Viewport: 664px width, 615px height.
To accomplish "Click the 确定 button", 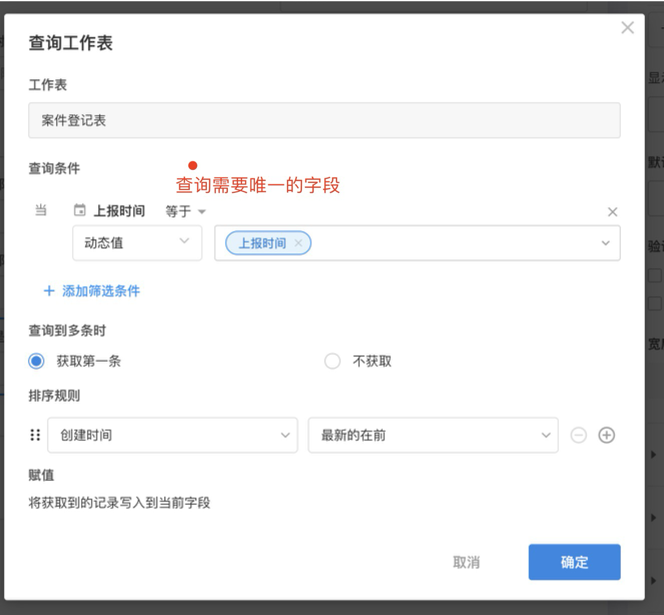I will pyautogui.click(x=574, y=562).
